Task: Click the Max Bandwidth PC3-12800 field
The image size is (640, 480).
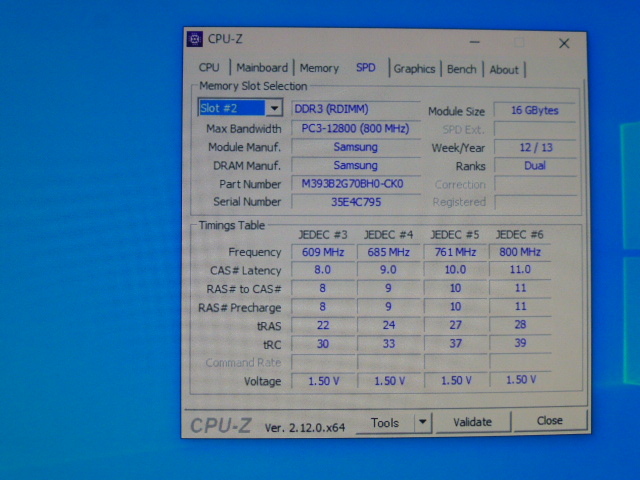Action: pos(355,129)
